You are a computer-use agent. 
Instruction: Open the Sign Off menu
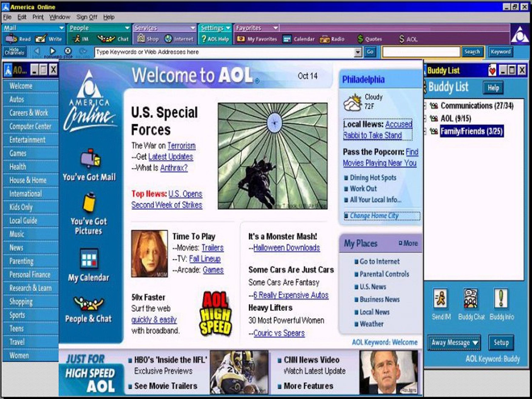(x=87, y=17)
